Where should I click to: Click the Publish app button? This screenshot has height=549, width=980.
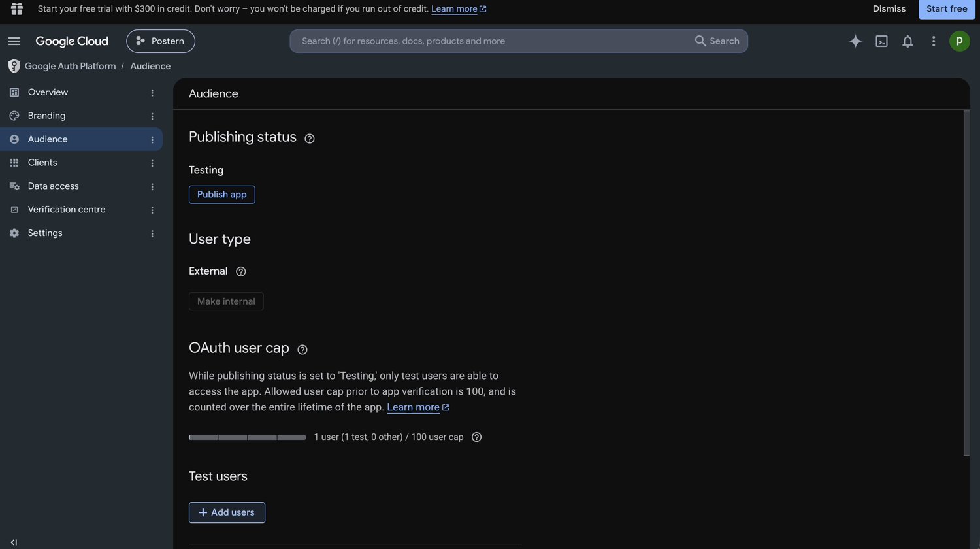pyautogui.click(x=222, y=195)
